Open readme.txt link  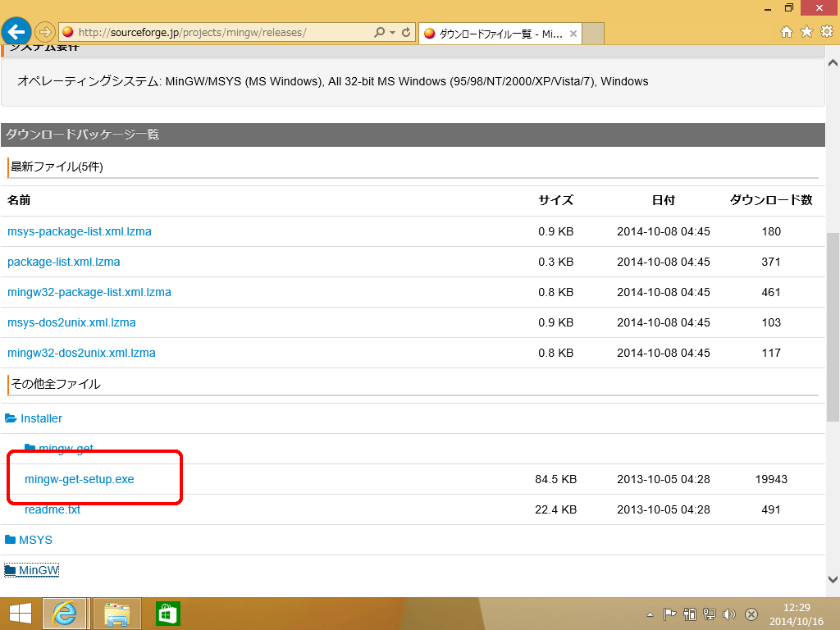(x=52, y=509)
